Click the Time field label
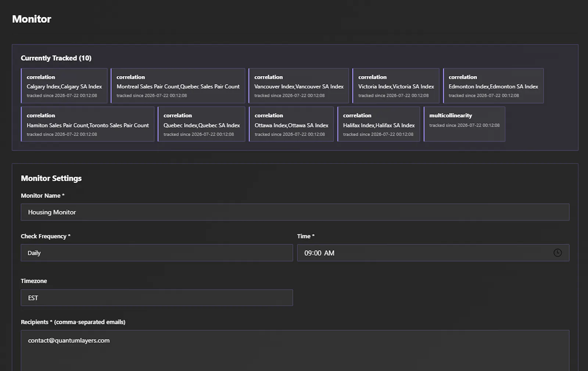Screen dimensions: 588x371 (306, 236)
